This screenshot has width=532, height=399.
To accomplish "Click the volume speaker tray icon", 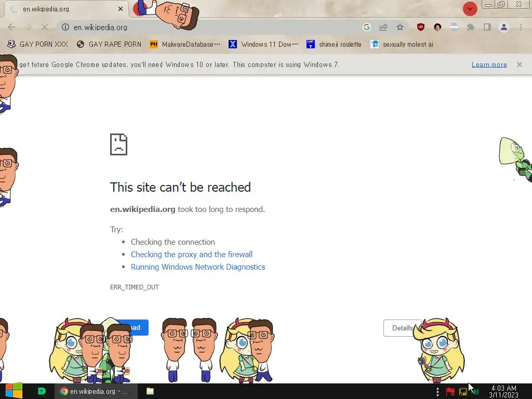I will [x=475, y=392].
